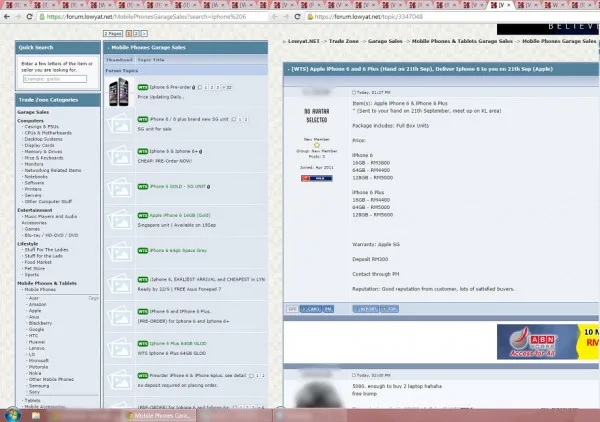600x422 pixels.
Task: Click the padlock icon in the left window address bar
Action: (x=42, y=17)
